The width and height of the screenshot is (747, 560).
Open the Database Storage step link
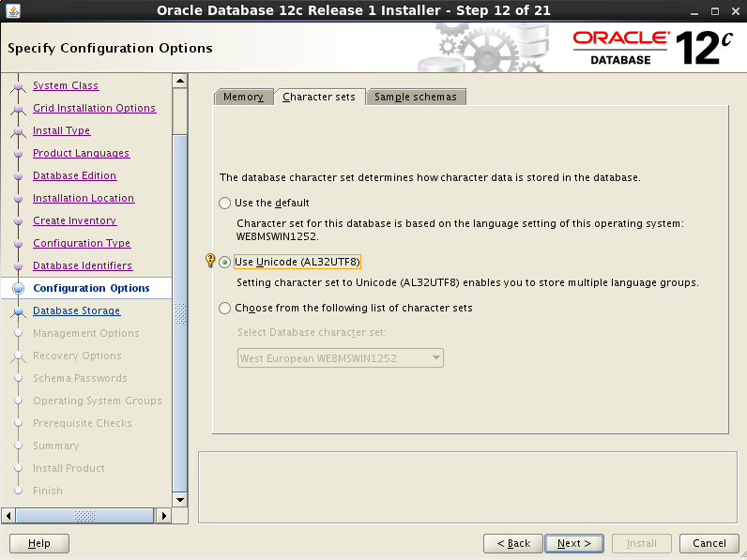(77, 310)
